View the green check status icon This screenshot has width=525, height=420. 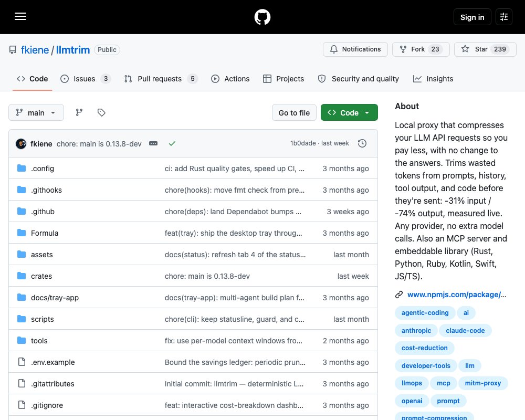172,144
